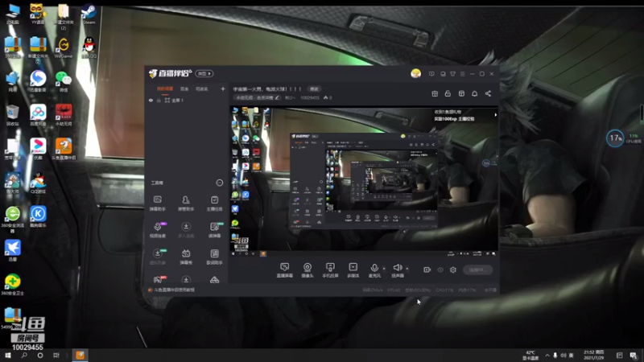
Task: Collapse the 工具箱 panel with the circle button
Action: 219,183
